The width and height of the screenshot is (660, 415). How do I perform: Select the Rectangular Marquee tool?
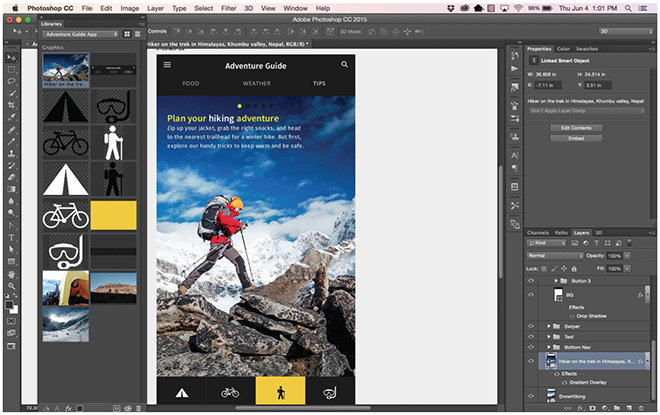(x=11, y=69)
